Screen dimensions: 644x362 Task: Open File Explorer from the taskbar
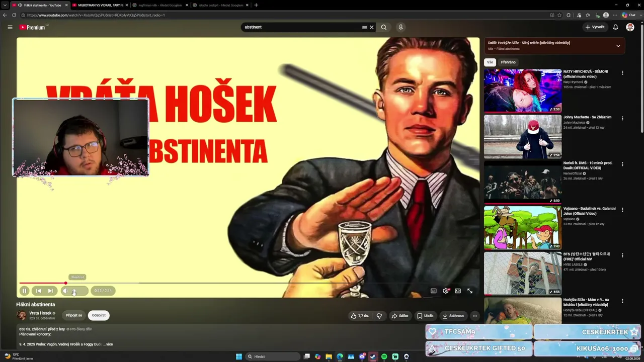pos(329,356)
